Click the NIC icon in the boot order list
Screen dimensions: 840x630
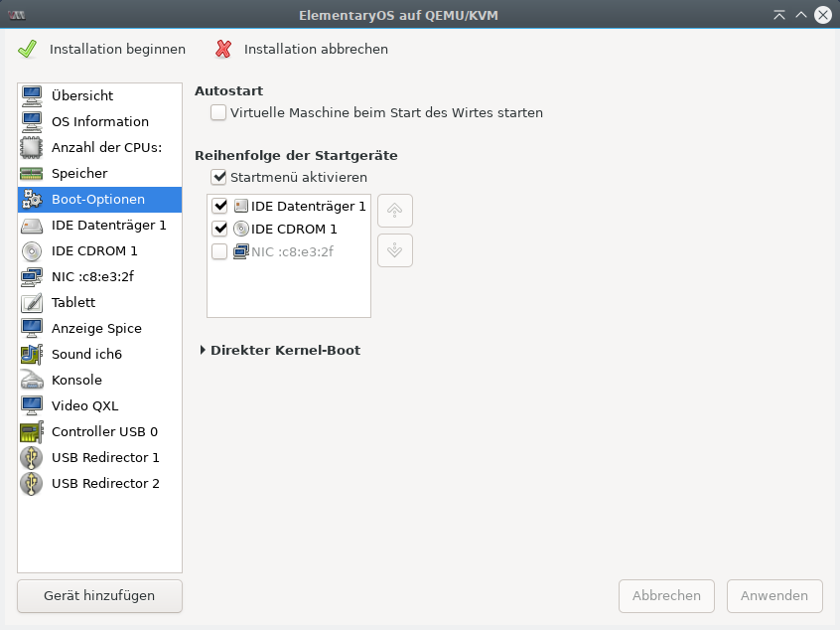(241, 251)
